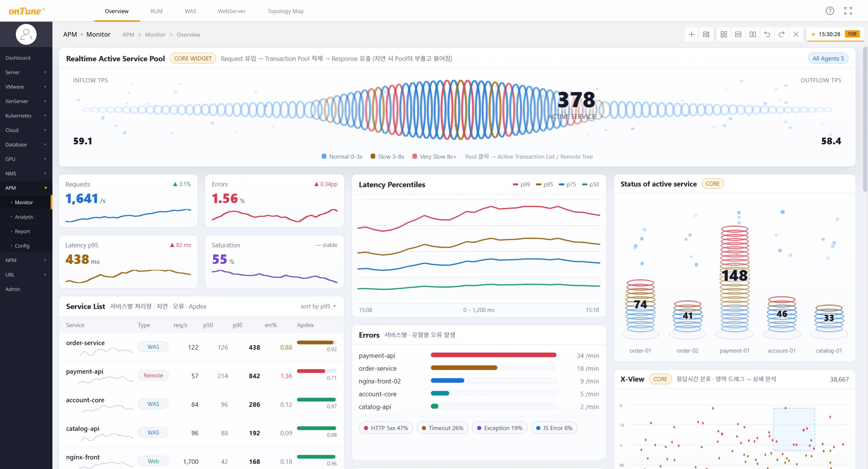The height and width of the screenshot is (469, 868).
Task: Click the X-View highlighted selection region
Action: (x=794, y=429)
